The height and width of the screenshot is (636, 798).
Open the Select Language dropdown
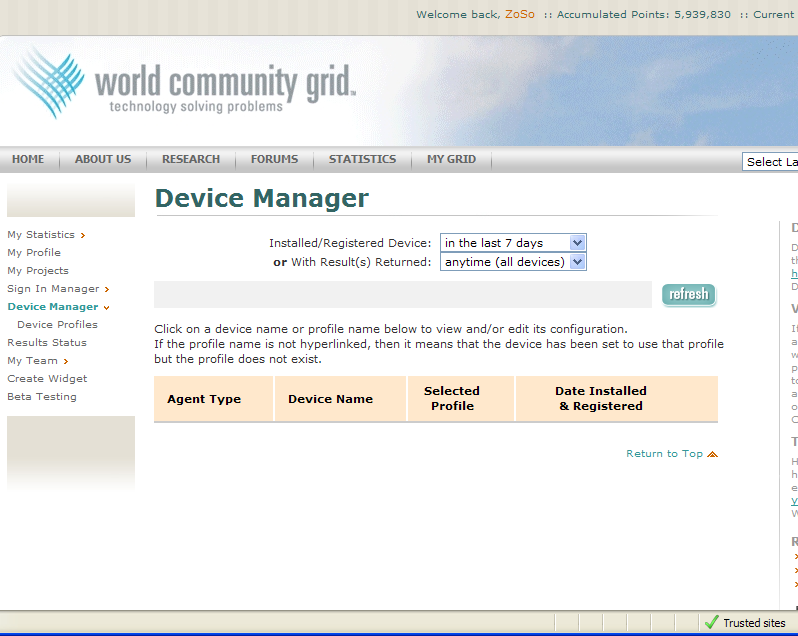click(770, 162)
